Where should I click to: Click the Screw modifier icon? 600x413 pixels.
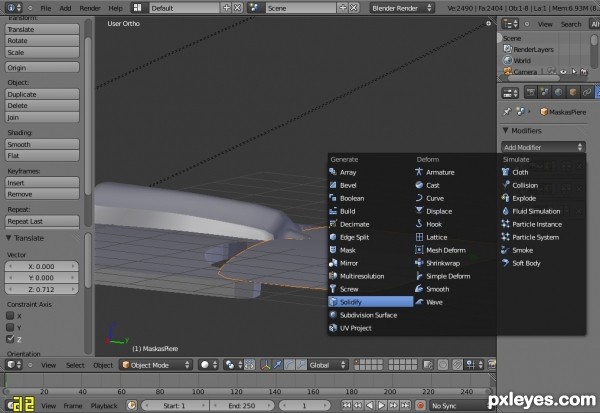333,289
